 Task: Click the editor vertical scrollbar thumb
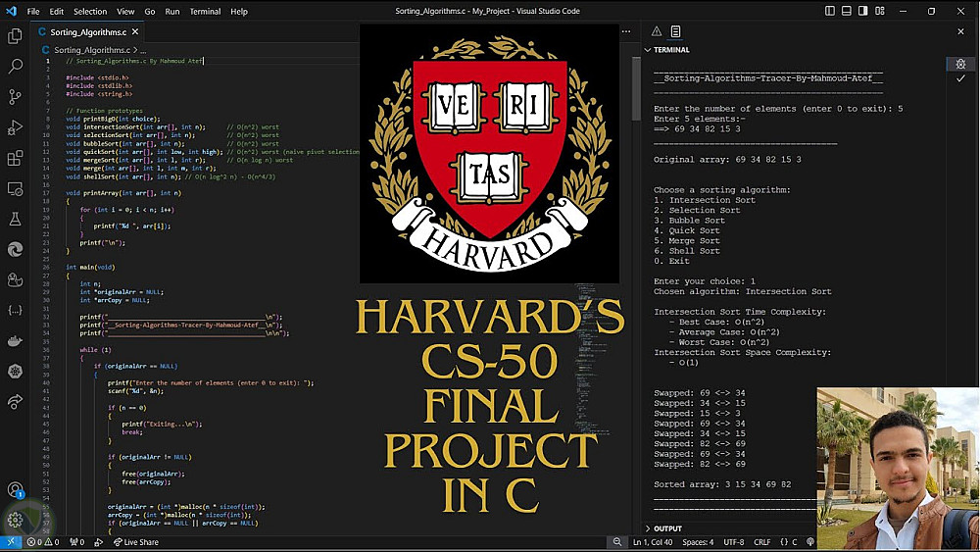point(636,89)
